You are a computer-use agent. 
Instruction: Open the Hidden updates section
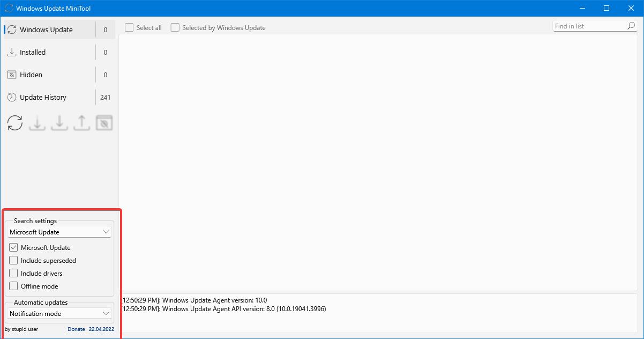coord(59,75)
